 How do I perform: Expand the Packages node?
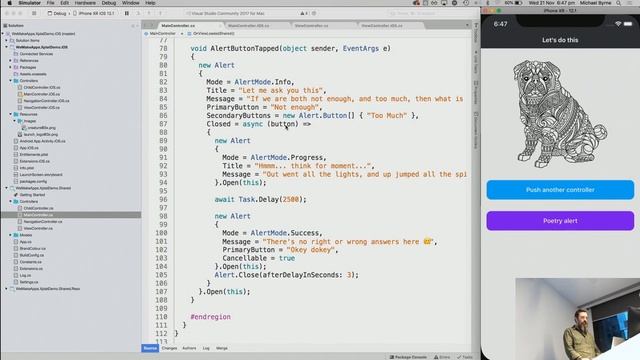point(11,67)
